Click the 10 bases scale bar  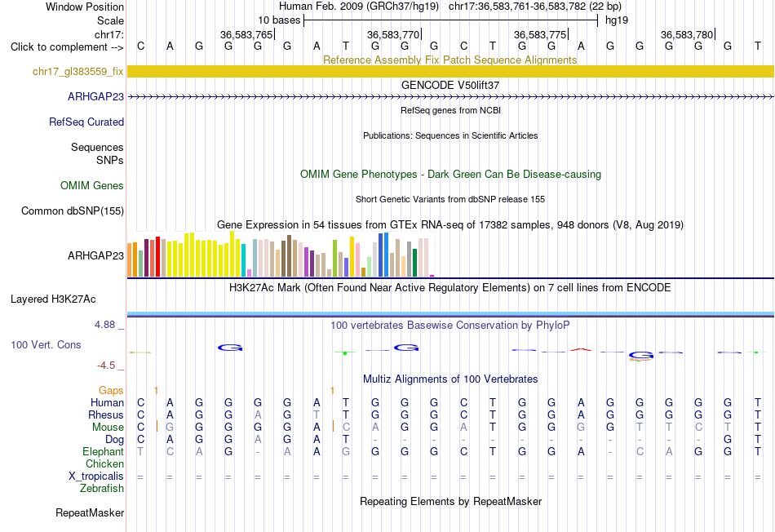point(451,20)
